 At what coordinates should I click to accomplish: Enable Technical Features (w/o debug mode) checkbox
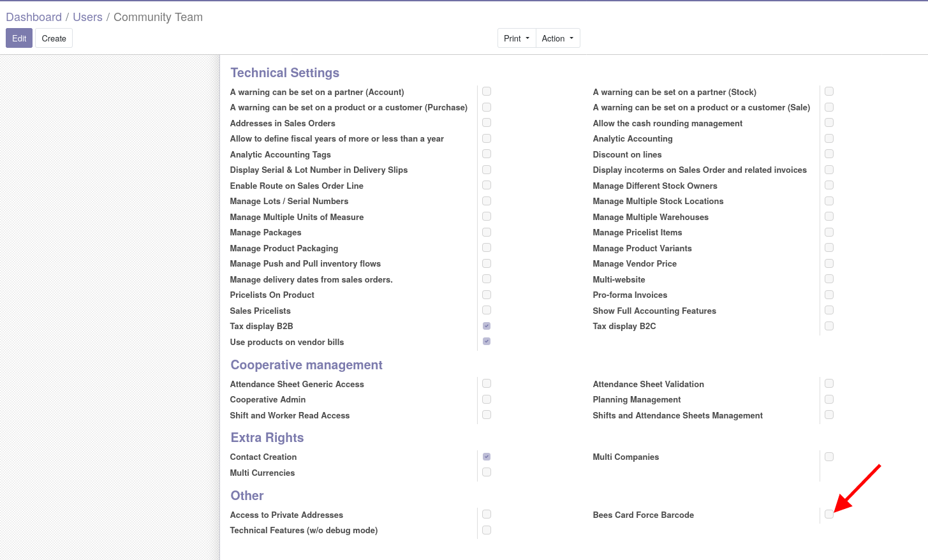(x=487, y=530)
